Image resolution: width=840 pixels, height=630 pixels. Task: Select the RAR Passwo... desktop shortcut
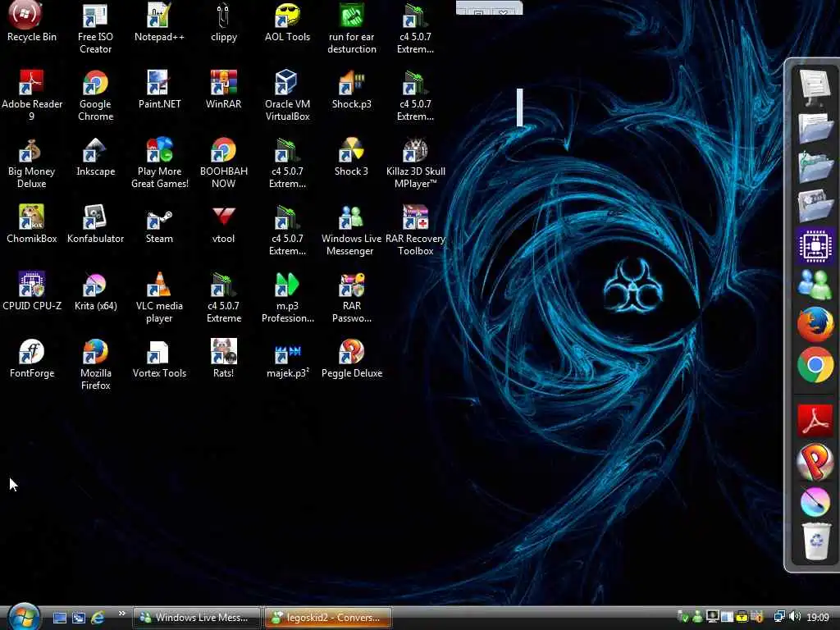351,297
